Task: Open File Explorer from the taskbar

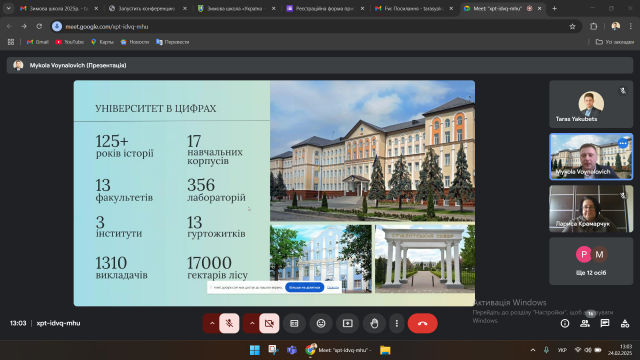Action: coord(385,350)
